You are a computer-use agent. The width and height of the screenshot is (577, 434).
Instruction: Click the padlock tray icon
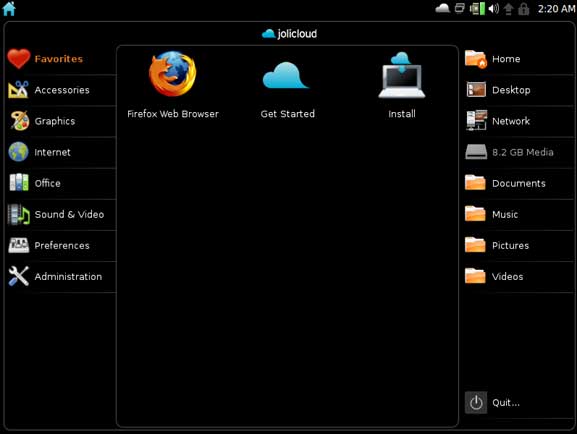pos(523,9)
